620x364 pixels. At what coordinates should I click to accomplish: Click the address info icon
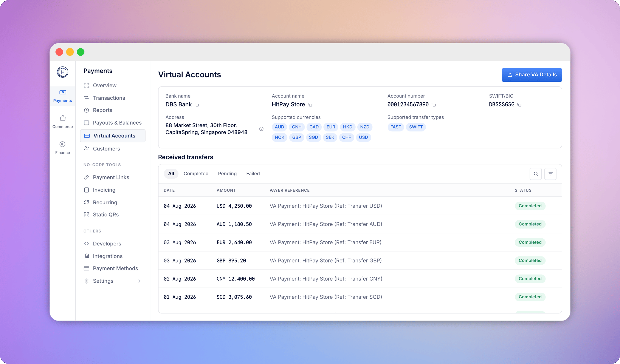tap(261, 129)
